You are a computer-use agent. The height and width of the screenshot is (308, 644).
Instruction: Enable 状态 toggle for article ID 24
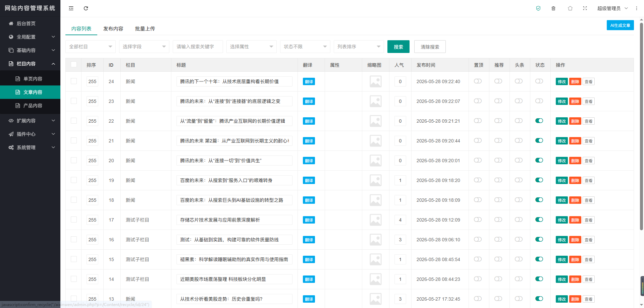[x=539, y=81]
